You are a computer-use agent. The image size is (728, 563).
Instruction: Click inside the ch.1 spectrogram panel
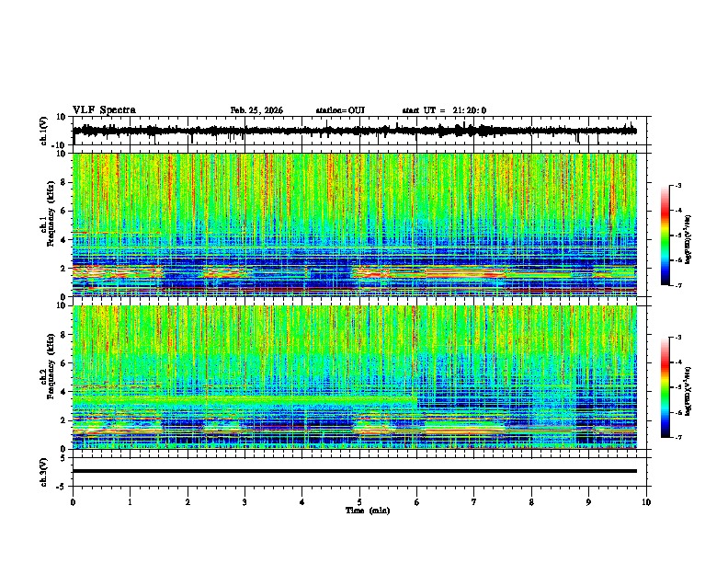[354, 224]
